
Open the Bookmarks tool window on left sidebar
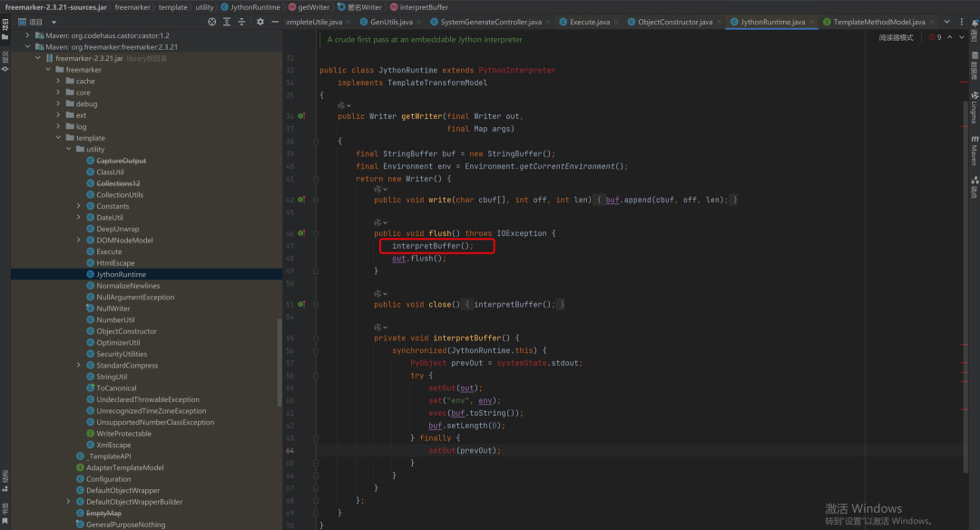click(5, 514)
